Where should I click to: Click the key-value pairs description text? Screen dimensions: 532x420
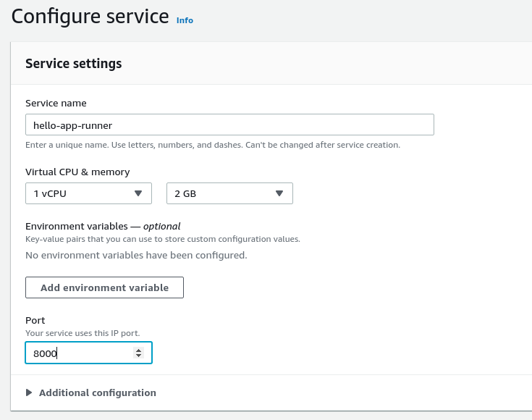pos(162,239)
